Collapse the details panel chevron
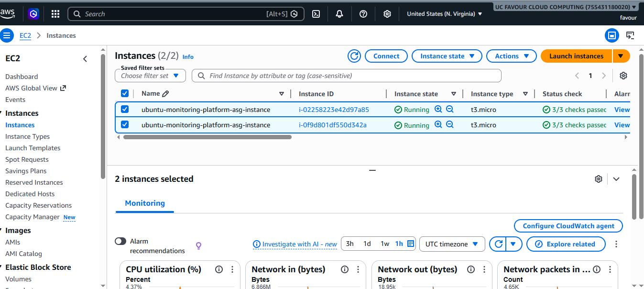The image size is (644, 289). point(616,179)
